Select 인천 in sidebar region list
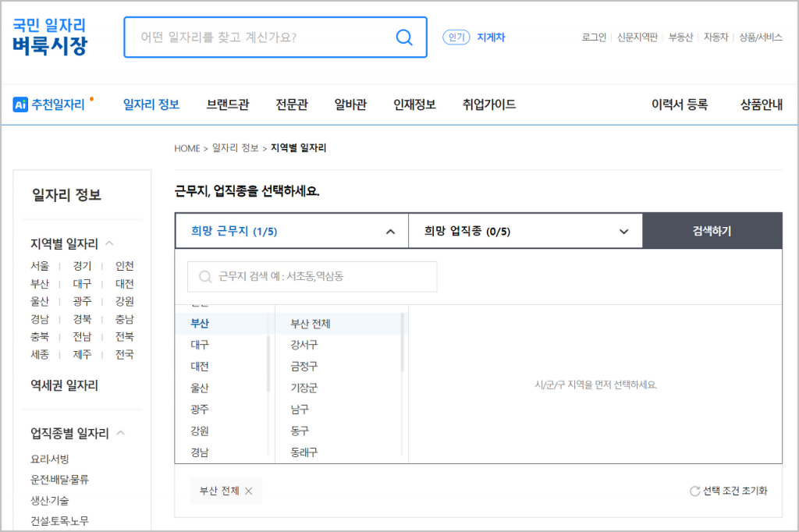 tap(124, 266)
